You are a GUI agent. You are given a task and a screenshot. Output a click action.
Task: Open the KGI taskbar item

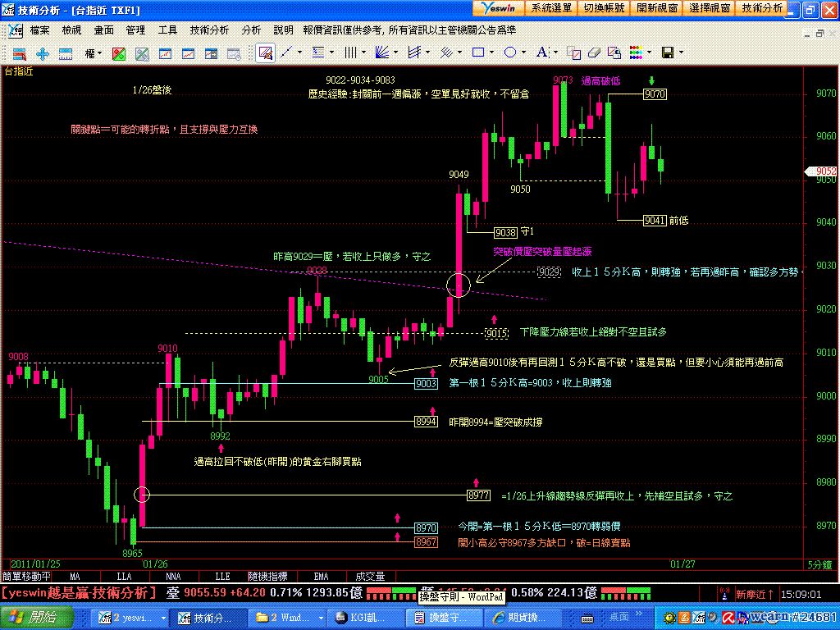(x=367, y=618)
